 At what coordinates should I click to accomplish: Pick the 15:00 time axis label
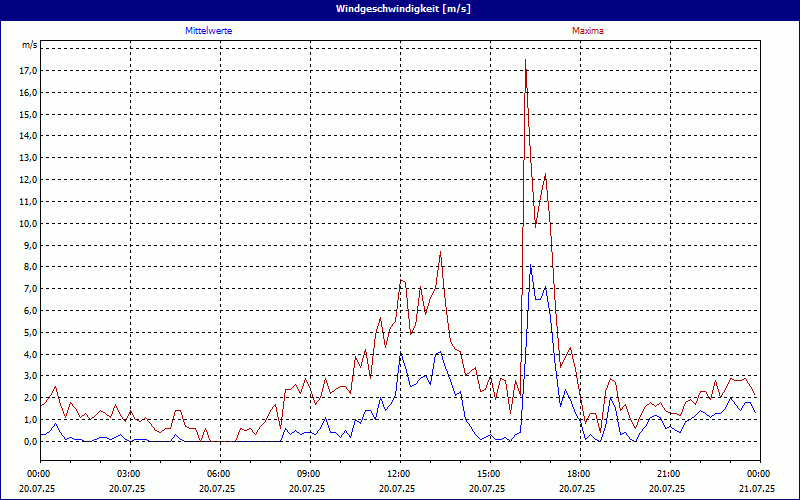point(489,474)
